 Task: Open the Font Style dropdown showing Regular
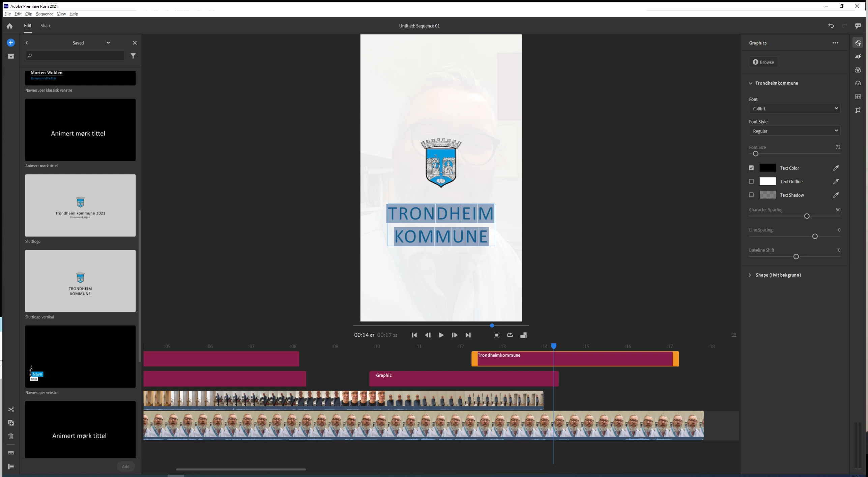[794, 131]
